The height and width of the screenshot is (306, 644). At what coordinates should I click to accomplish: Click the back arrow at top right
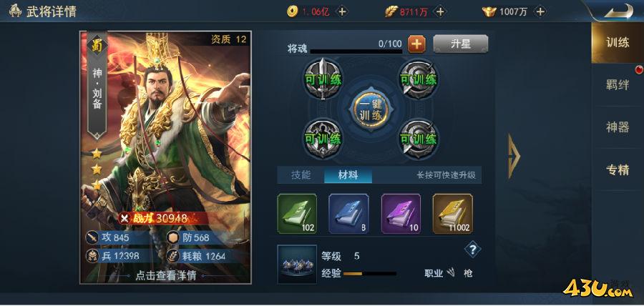tap(618, 11)
